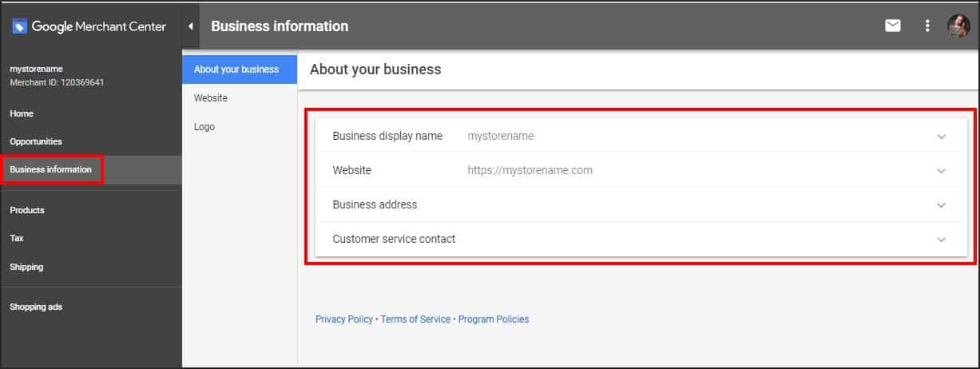
Task: Switch to the Website tab
Action: (211, 98)
